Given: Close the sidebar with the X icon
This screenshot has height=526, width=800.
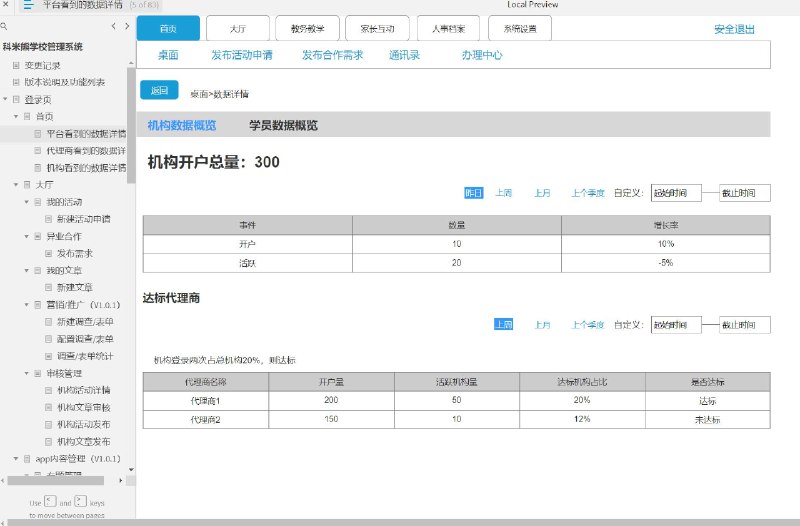Looking at the screenshot, I should pyautogui.click(x=6, y=4).
